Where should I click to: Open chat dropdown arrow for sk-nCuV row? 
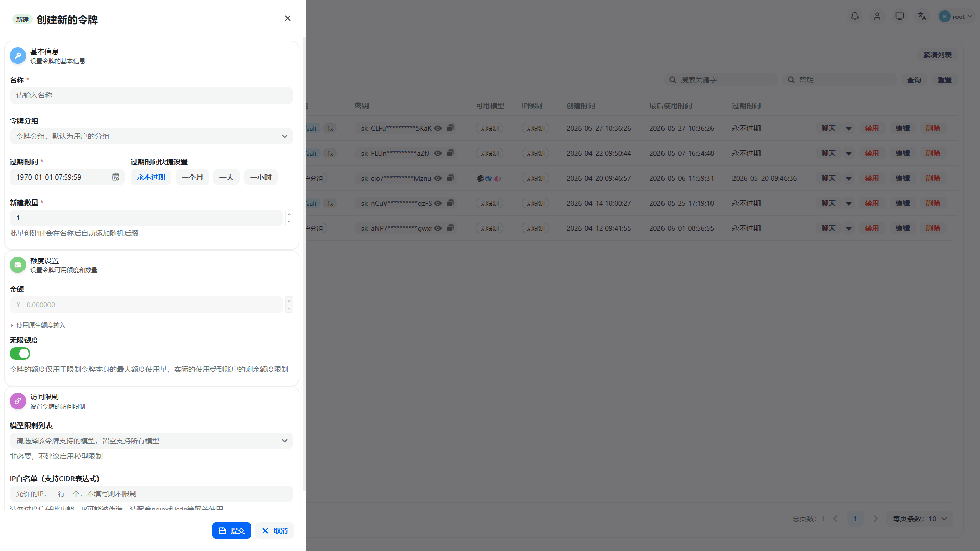849,204
